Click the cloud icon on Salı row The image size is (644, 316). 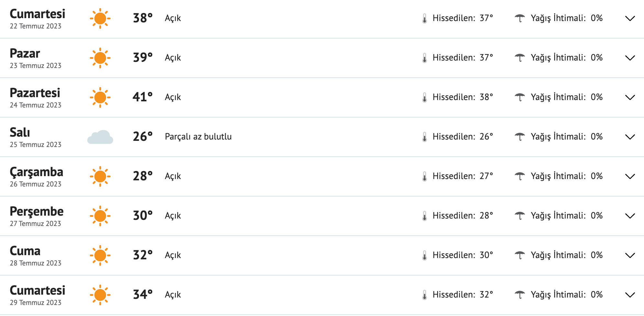tap(100, 137)
